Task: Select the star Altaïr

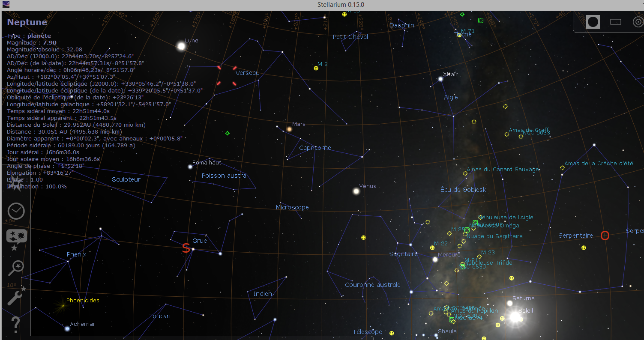Action: point(440,79)
